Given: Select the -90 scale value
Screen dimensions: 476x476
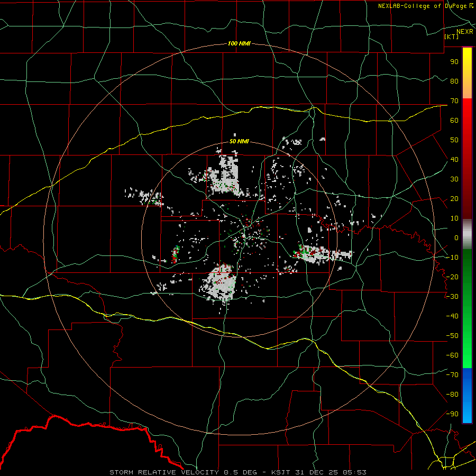Looking at the screenshot, I should [x=452, y=414].
